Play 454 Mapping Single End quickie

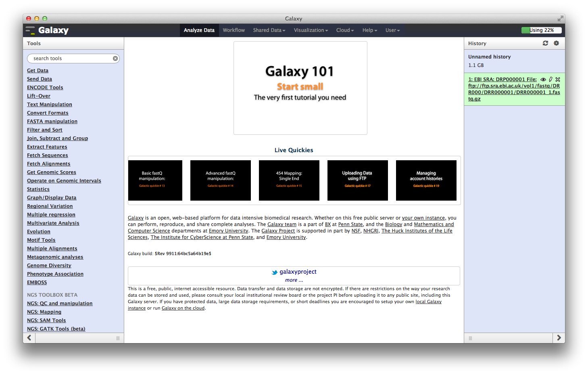(289, 180)
